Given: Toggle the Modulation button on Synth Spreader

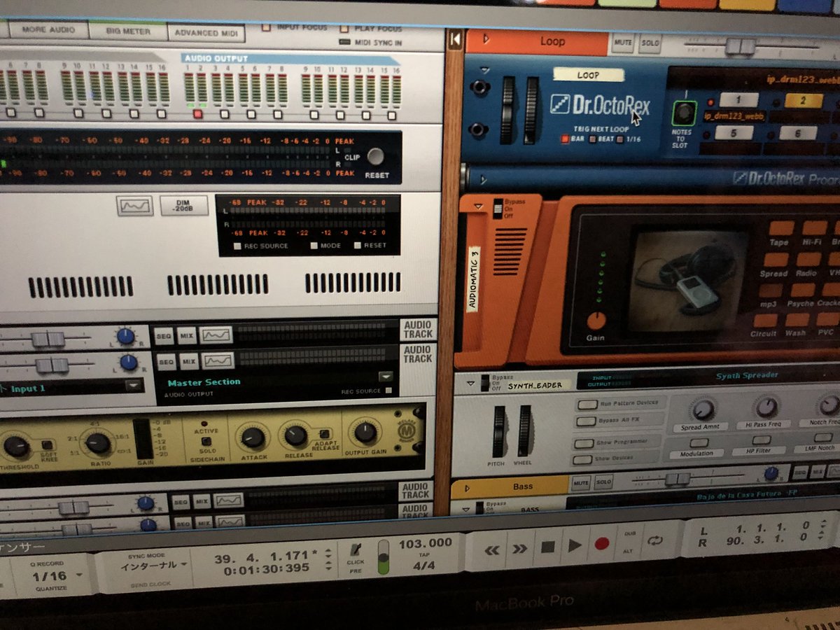Looking at the screenshot, I should [x=698, y=444].
